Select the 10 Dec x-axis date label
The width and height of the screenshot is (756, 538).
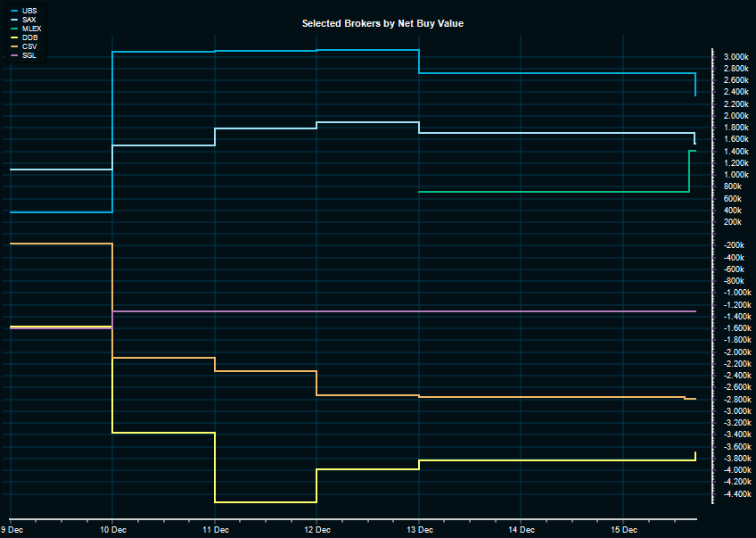click(112, 529)
